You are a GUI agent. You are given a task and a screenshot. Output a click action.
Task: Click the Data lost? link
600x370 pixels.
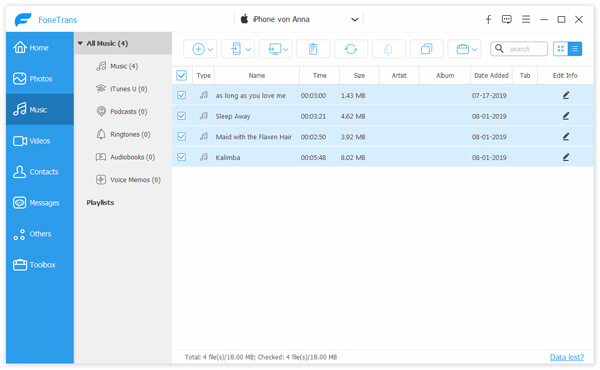[x=567, y=357]
